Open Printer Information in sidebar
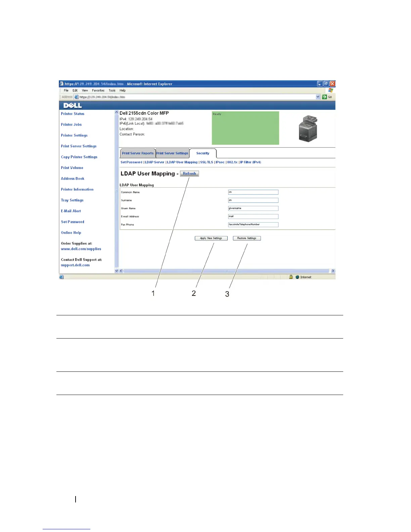The image size is (411, 532). (x=77, y=189)
